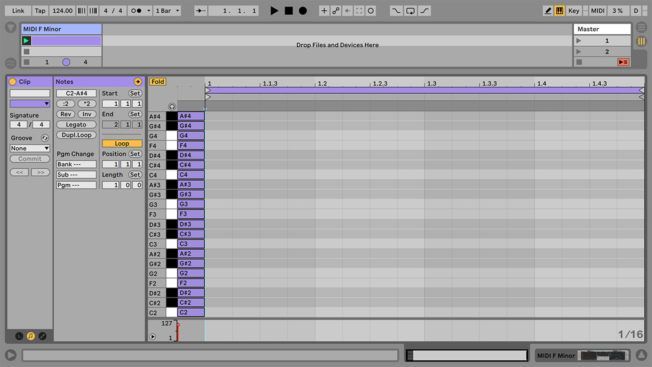The width and height of the screenshot is (652, 367).
Task: Click the Rev reverse notes button
Action: click(65, 114)
